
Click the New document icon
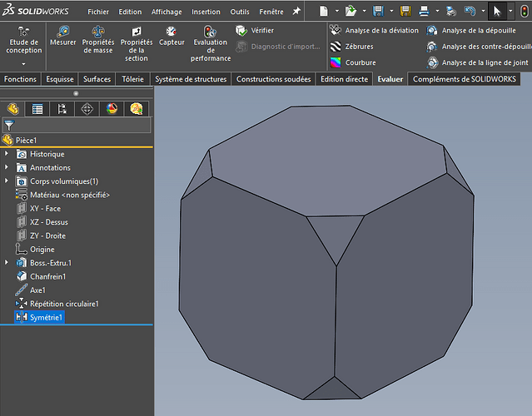(x=324, y=11)
